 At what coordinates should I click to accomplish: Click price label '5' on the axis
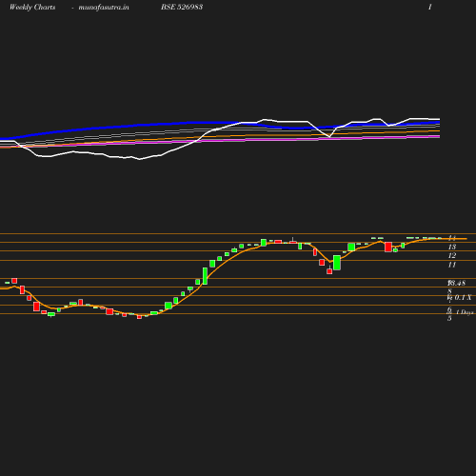click(x=449, y=319)
